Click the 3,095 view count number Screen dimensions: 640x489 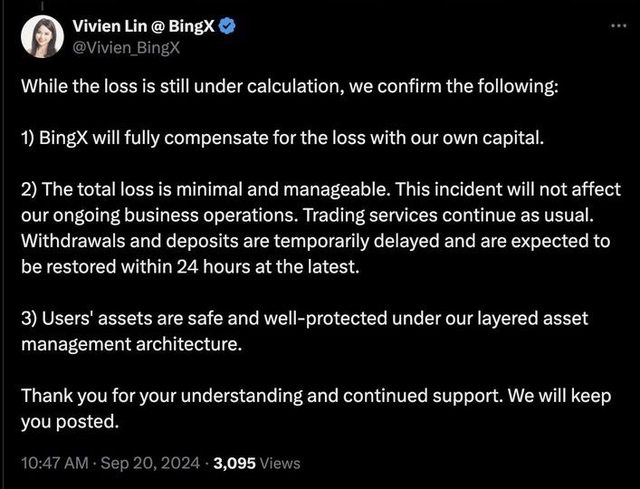(235, 463)
